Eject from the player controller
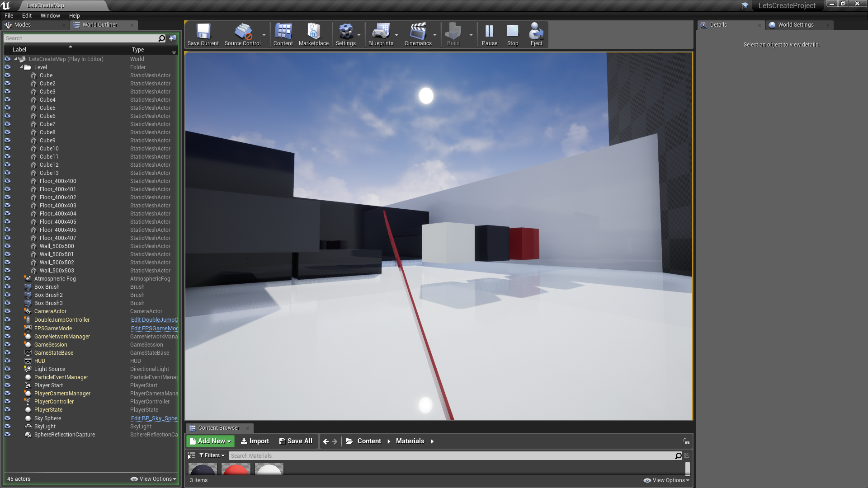This screenshot has width=868, height=488. pos(537,34)
